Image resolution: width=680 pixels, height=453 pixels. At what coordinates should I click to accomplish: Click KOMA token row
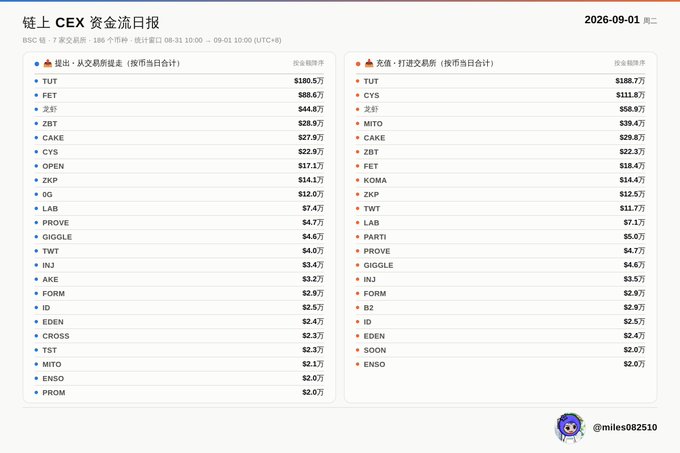(x=500, y=180)
